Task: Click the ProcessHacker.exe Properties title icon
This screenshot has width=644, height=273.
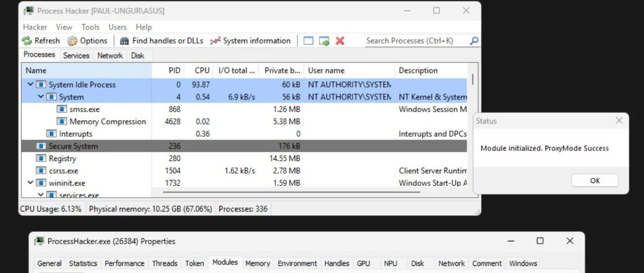Action: [x=39, y=241]
